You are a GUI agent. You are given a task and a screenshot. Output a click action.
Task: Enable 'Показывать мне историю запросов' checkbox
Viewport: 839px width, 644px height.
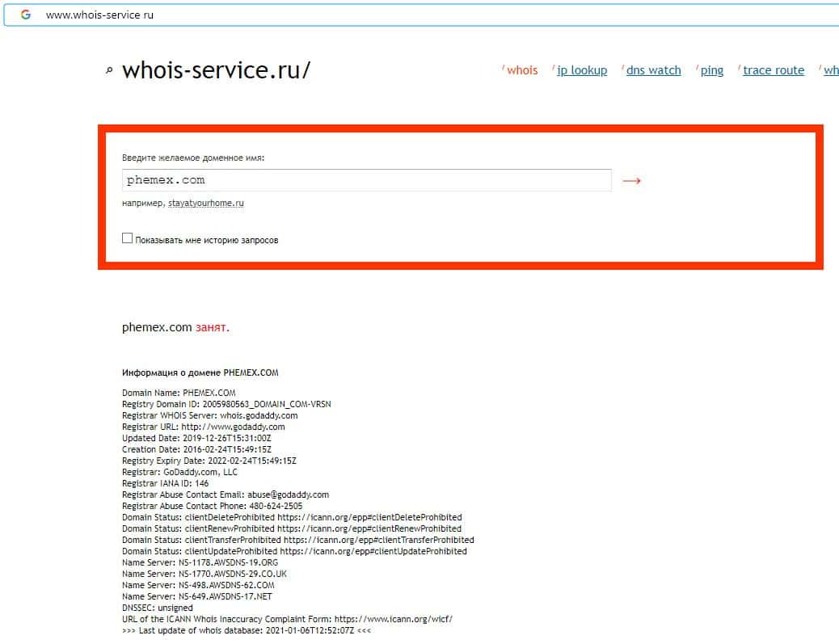[128, 238]
